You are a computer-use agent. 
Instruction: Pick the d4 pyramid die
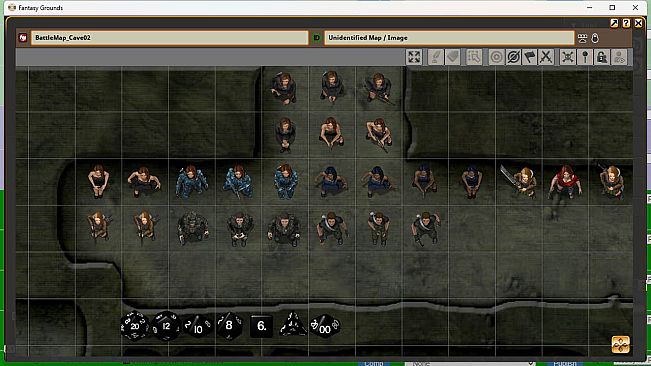click(293, 324)
